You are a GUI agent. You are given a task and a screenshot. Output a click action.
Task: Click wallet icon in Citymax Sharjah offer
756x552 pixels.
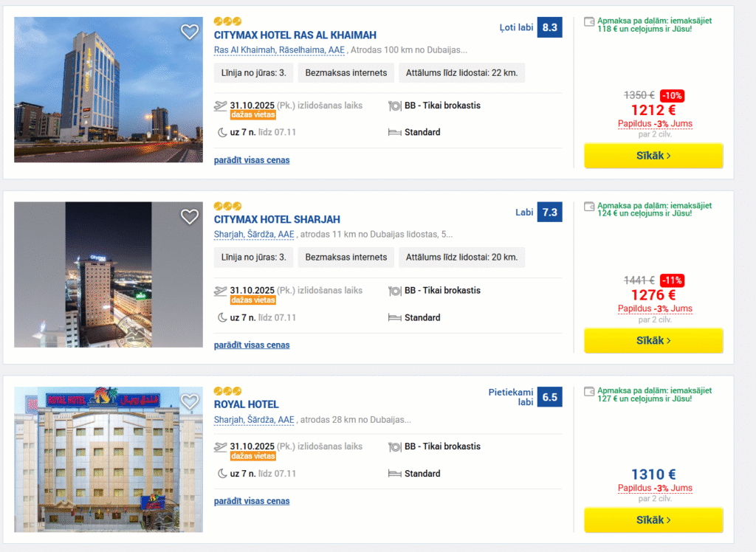pos(588,207)
